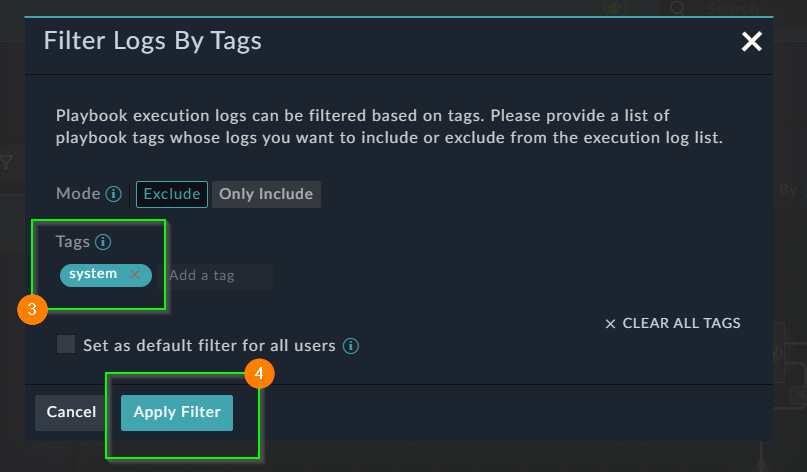The height and width of the screenshot is (472, 807).
Task: Click the info icon beside Mode
Action: [x=114, y=194]
